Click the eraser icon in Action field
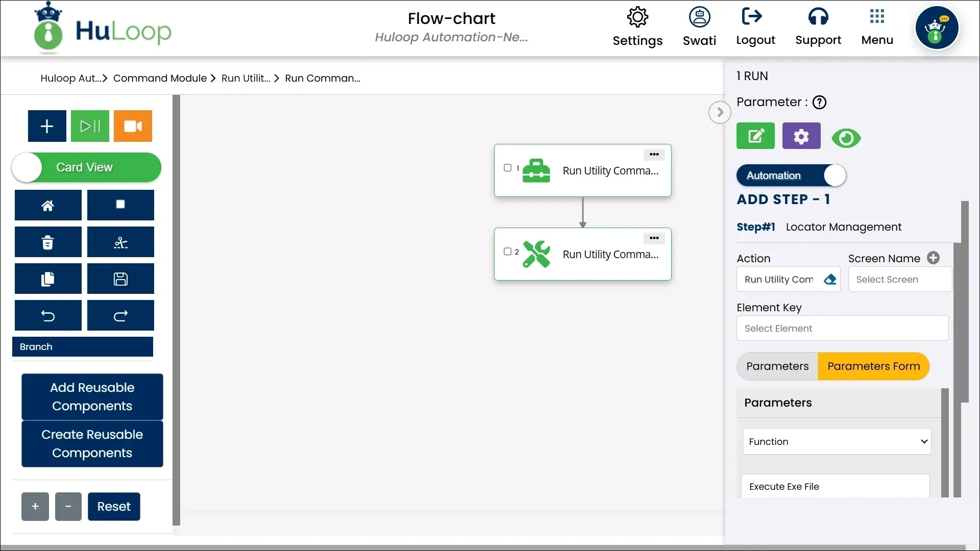980x551 pixels. click(x=830, y=280)
